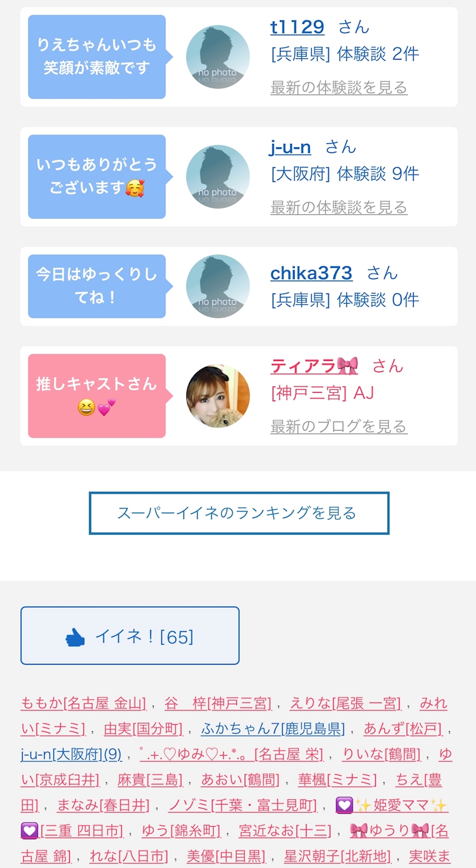View j-u-n's latest 体験談 link
Screen dimensions: 476x868
(x=339, y=207)
